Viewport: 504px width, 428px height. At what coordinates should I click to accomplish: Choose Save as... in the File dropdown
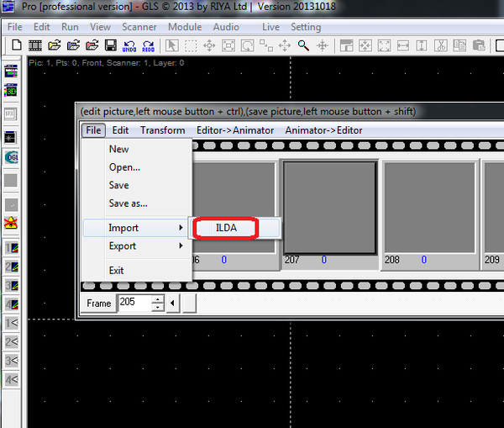pos(137,203)
